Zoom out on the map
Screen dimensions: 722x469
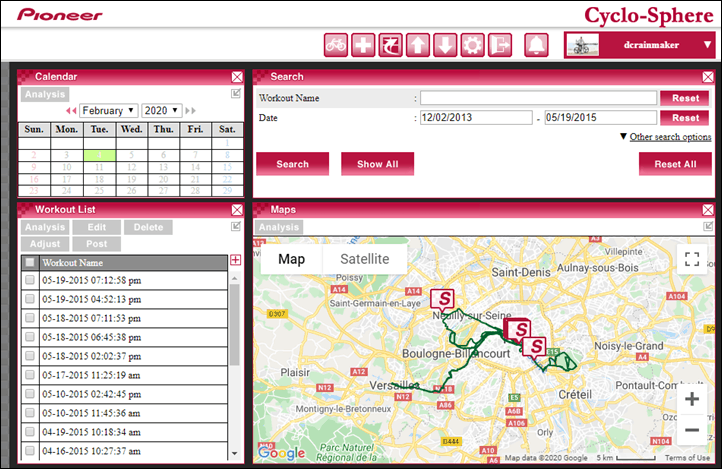tap(692, 430)
